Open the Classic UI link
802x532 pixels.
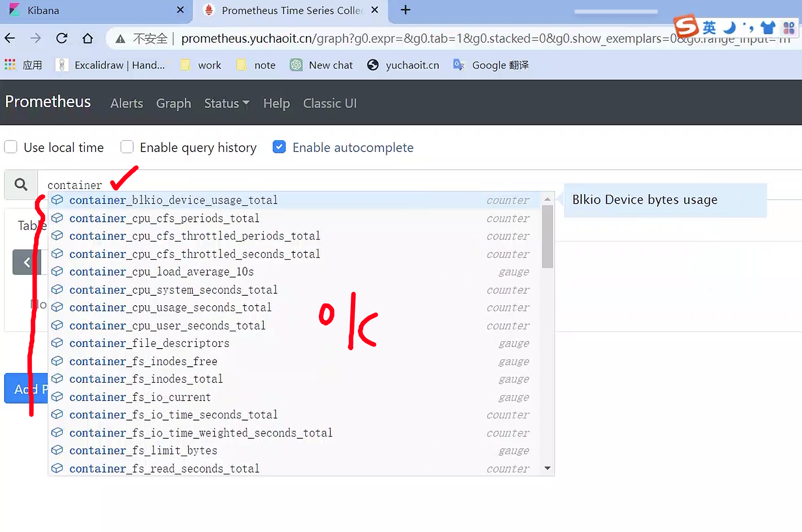[330, 103]
